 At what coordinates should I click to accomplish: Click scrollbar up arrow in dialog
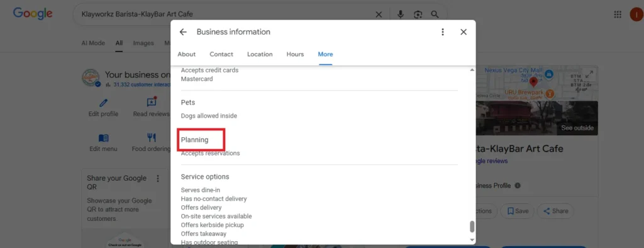pyautogui.click(x=472, y=70)
